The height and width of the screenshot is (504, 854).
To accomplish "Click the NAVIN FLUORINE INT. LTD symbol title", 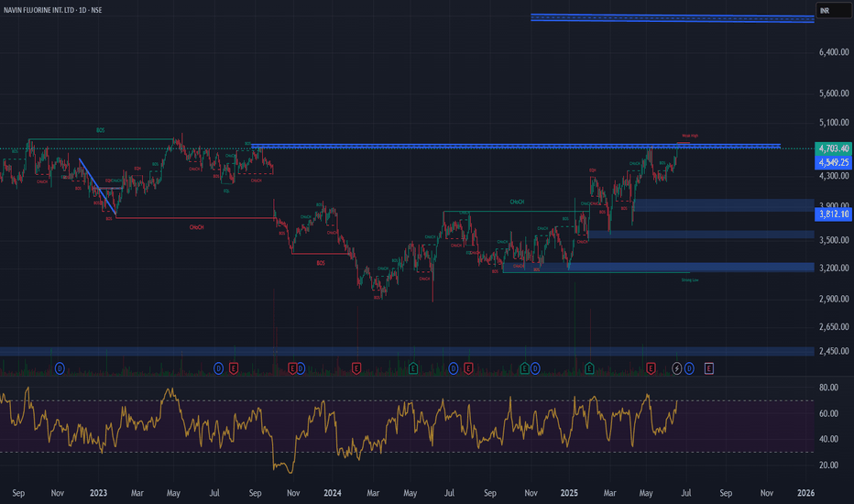I will [53, 10].
